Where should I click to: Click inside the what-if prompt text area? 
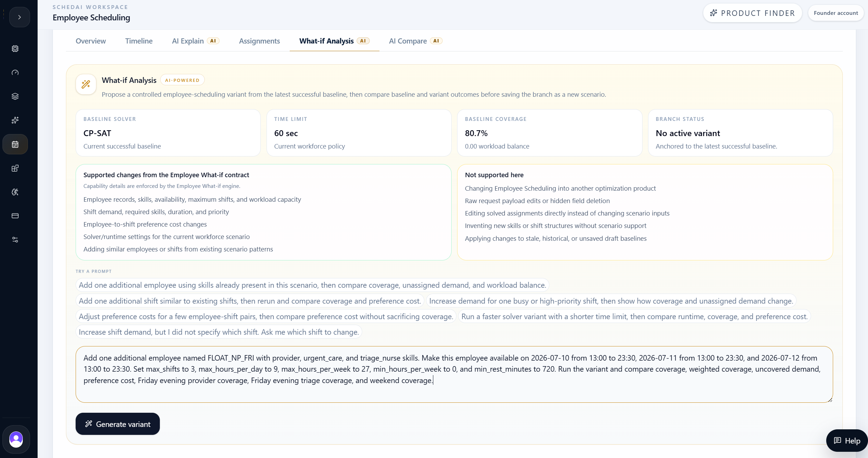[454, 374]
